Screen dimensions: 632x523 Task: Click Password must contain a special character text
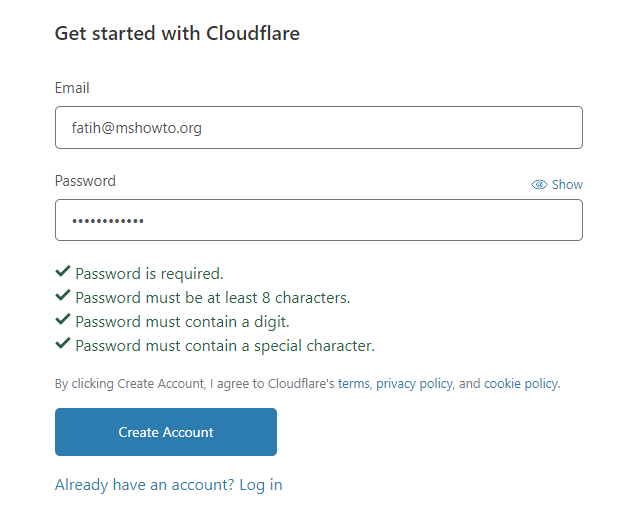click(x=225, y=346)
